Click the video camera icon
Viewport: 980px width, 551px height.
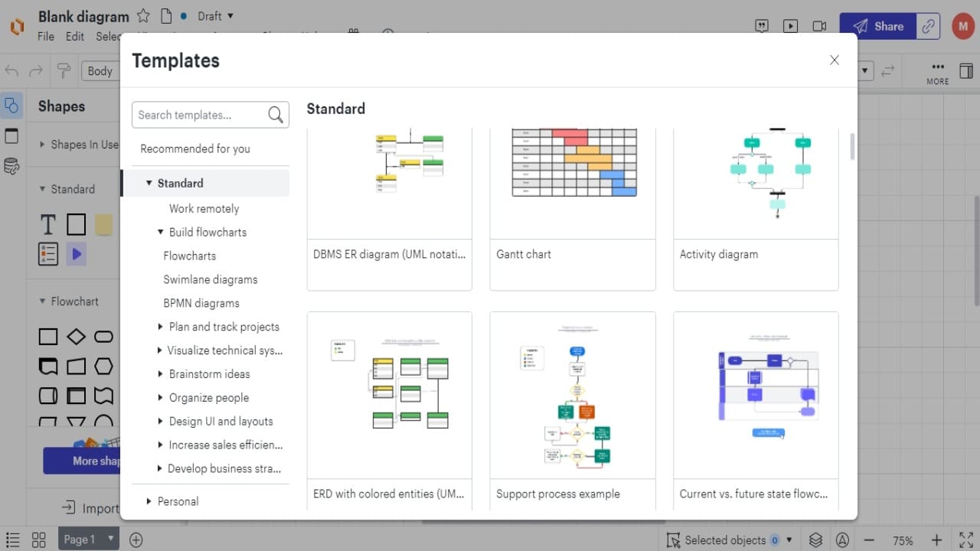[819, 26]
